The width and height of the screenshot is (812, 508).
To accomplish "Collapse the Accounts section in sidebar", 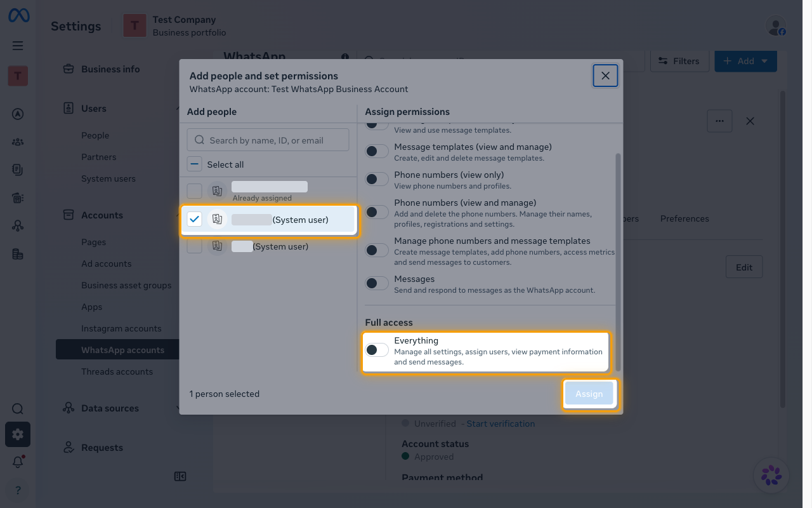I will click(x=120, y=215).
